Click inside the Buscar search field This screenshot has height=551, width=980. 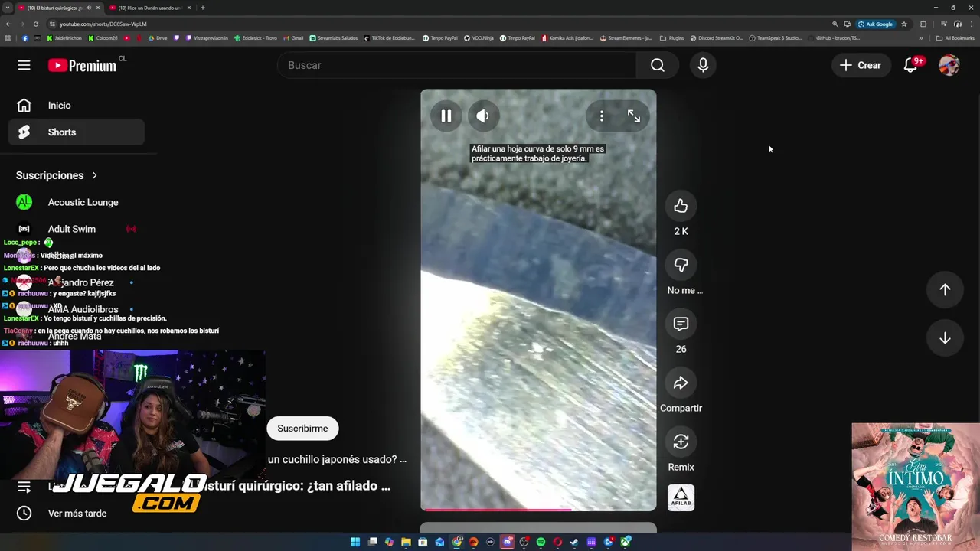coord(457,65)
